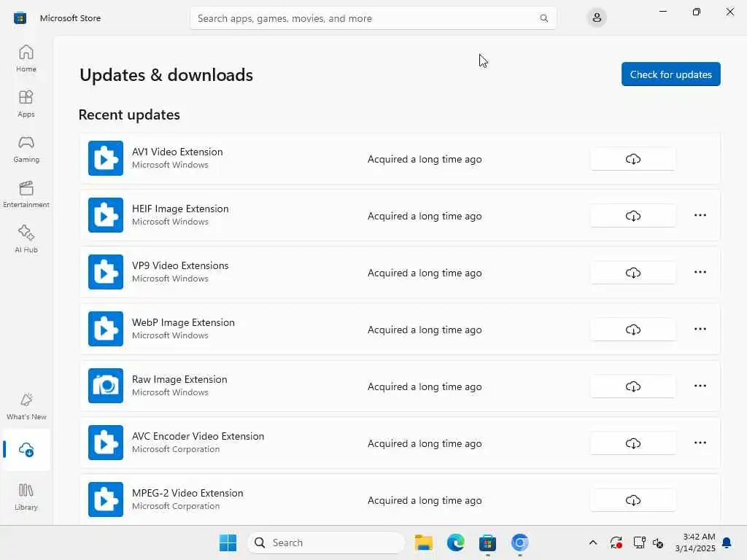The width and height of the screenshot is (747, 560).
Task: Open AI Hub in sidebar
Action: click(x=26, y=239)
